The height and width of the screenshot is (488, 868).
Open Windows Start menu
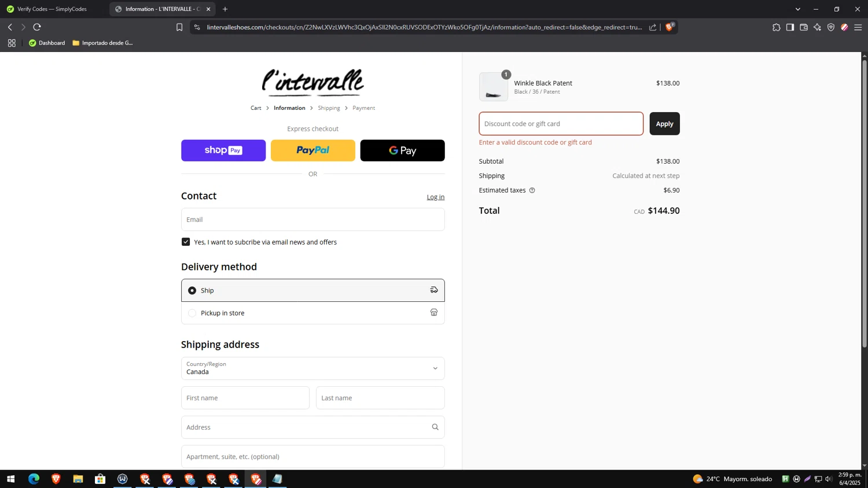click(x=10, y=479)
